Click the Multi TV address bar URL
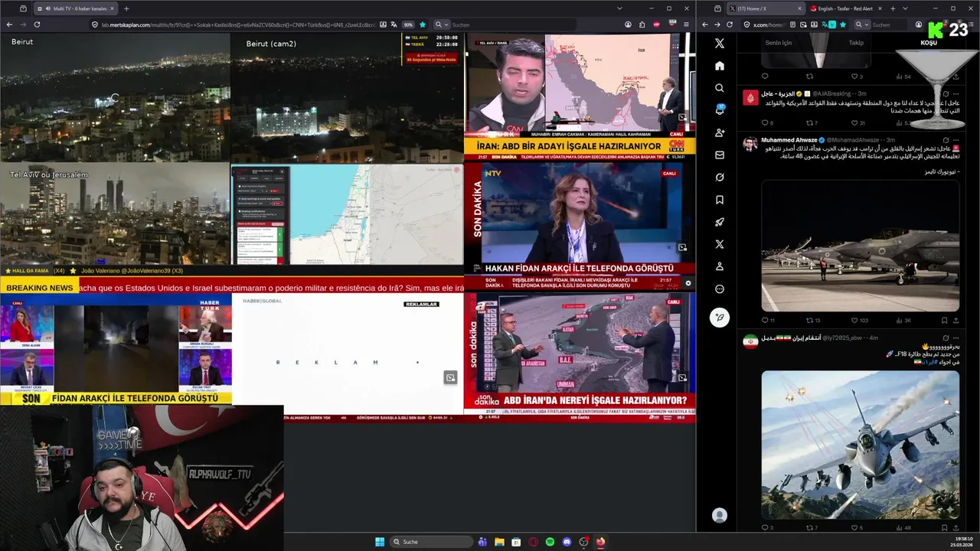Viewport: 980px width, 551px height. click(x=237, y=24)
